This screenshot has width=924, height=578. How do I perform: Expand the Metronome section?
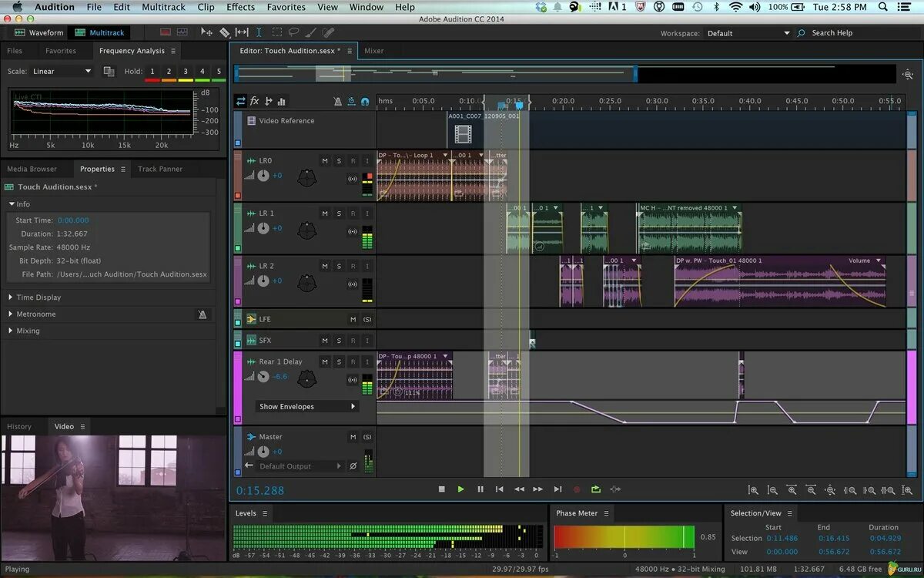(x=11, y=314)
